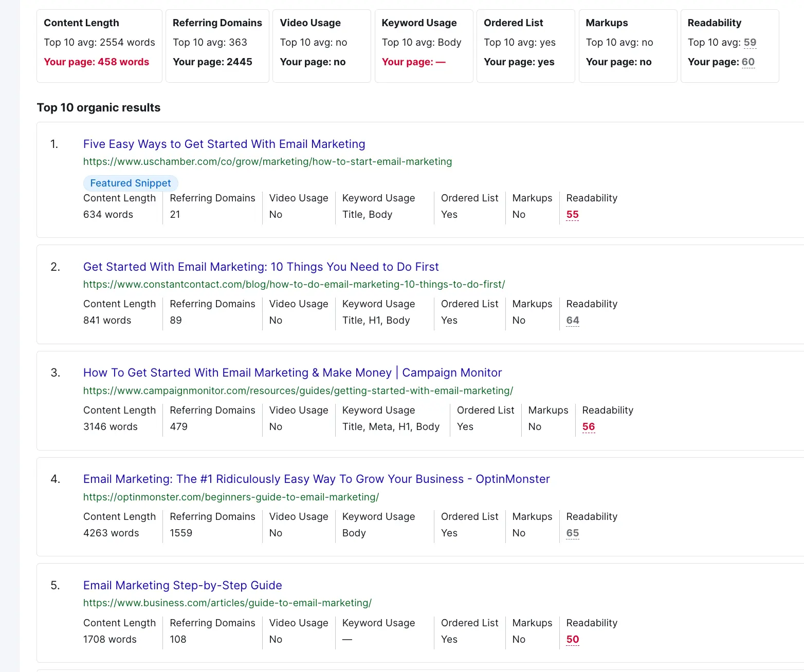804x672 pixels.
Task: Select the Keyword Usage summary card
Action: click(x=424, y=46)
